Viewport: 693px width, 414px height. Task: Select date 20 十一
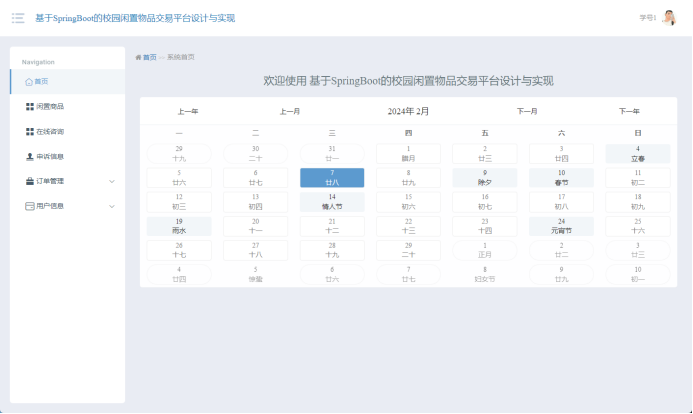255,226
